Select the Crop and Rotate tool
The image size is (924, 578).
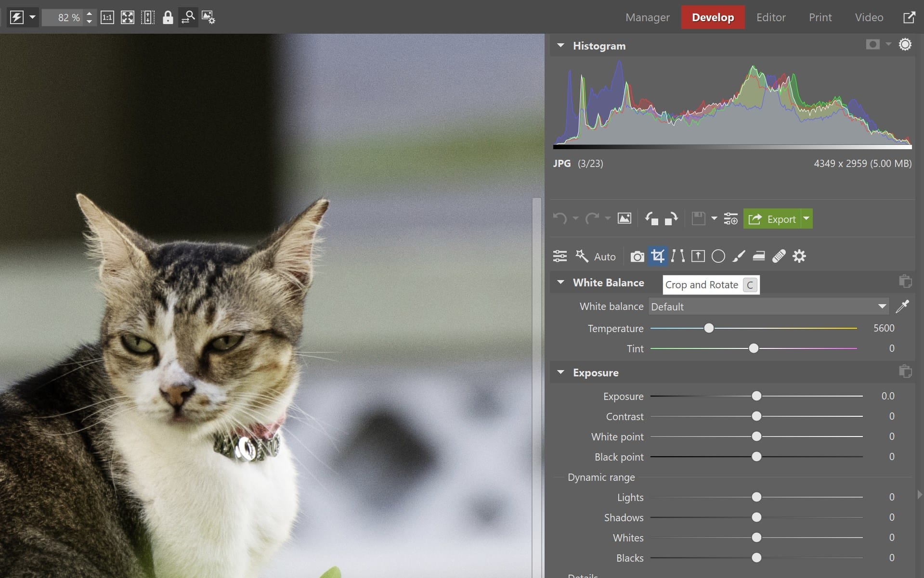pyautogui.click(x=658, y=256)
